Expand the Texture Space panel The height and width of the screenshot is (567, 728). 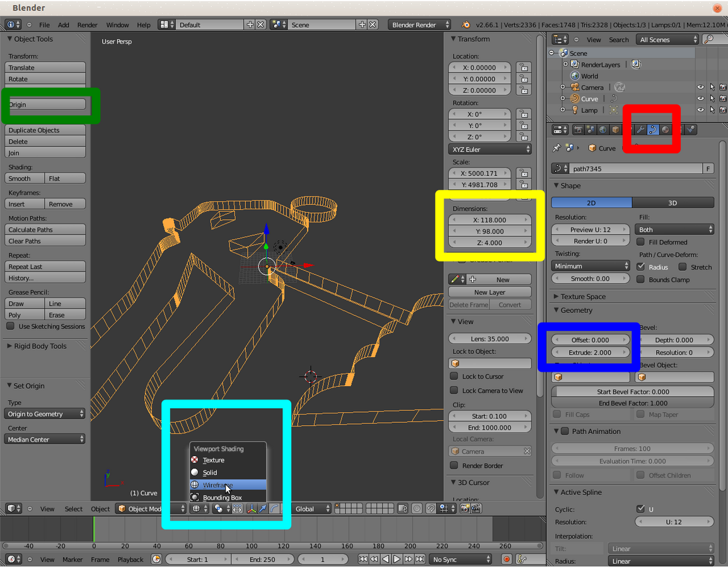(583, 297)
